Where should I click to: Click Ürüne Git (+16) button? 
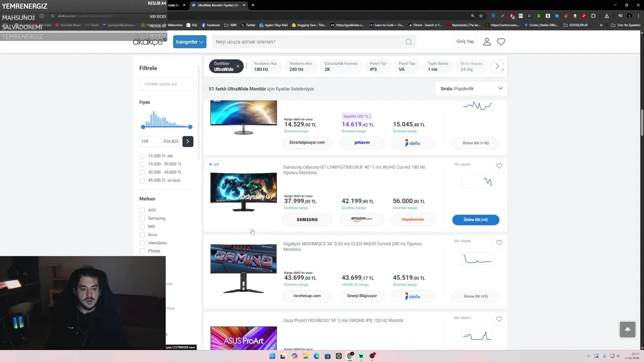[x=475, y=143]
